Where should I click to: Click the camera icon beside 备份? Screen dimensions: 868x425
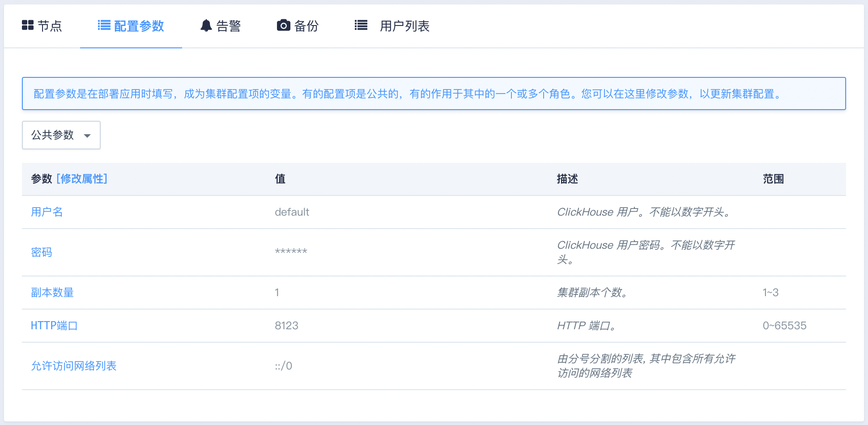coord(283,25)
